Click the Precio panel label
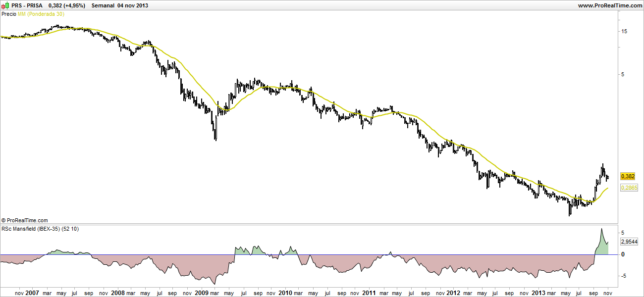Viewport: 644px width, 297px height. 9,14
